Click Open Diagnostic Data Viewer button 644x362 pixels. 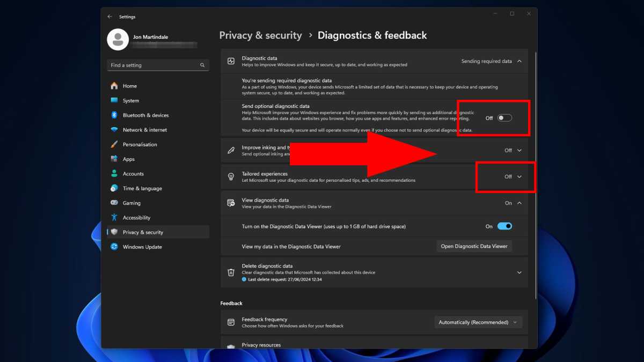(474, 246)
